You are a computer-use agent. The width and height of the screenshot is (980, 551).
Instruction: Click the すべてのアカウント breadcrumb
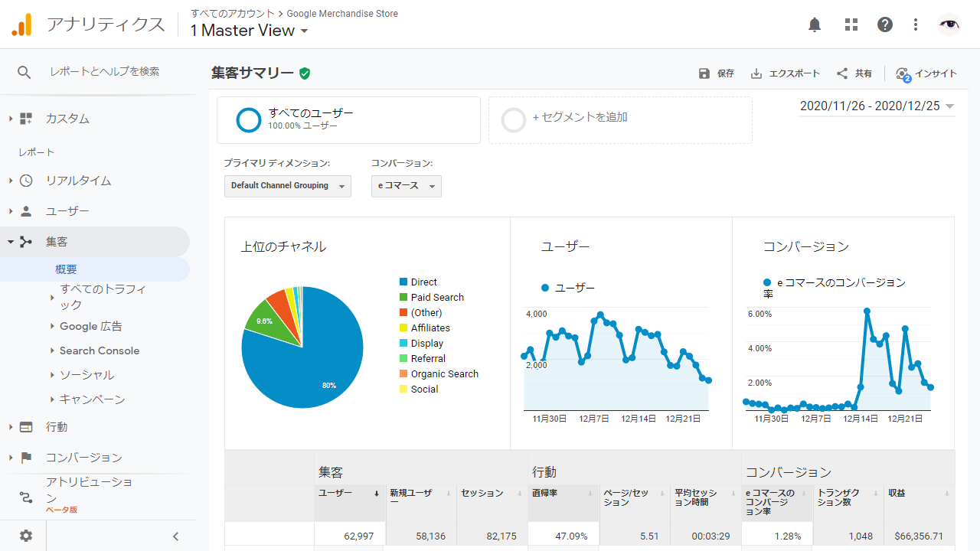pos(233,14)
